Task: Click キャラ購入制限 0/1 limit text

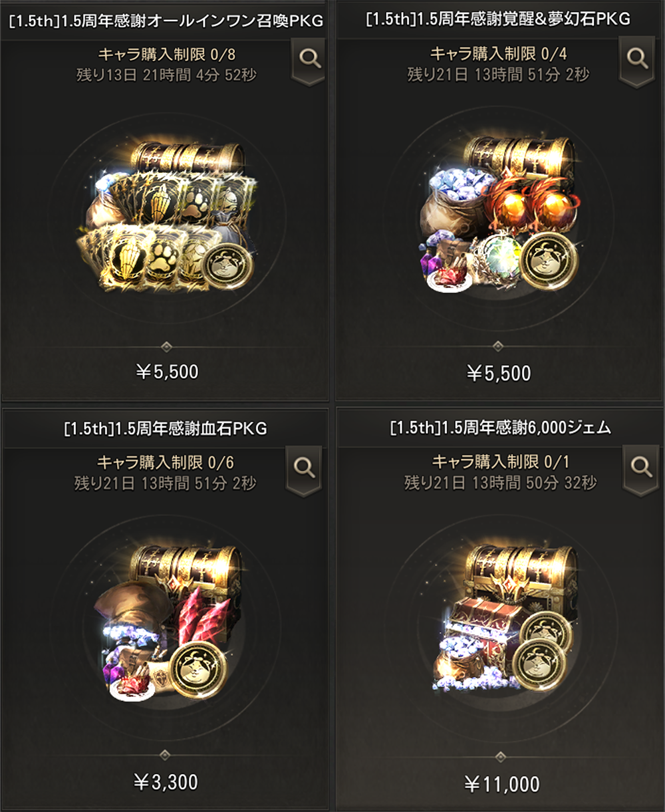Action: pos(501,462)
